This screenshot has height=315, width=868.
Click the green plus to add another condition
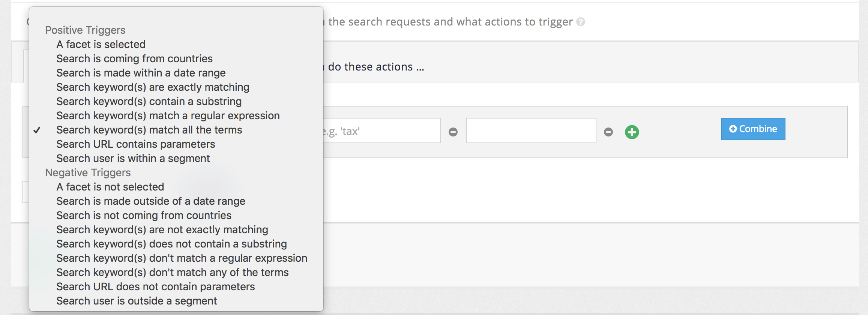point(632,132)
